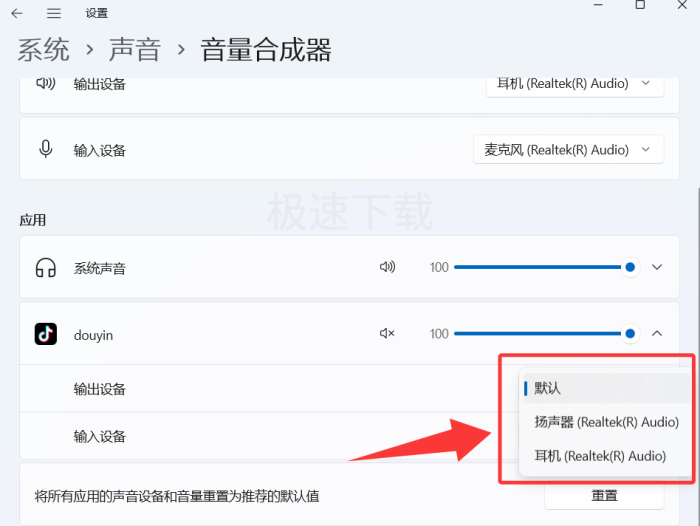The width and height of the screenshot is (700, 526).
Task: Mute the 系统声音 speaker icon
Action: (387, 267)
